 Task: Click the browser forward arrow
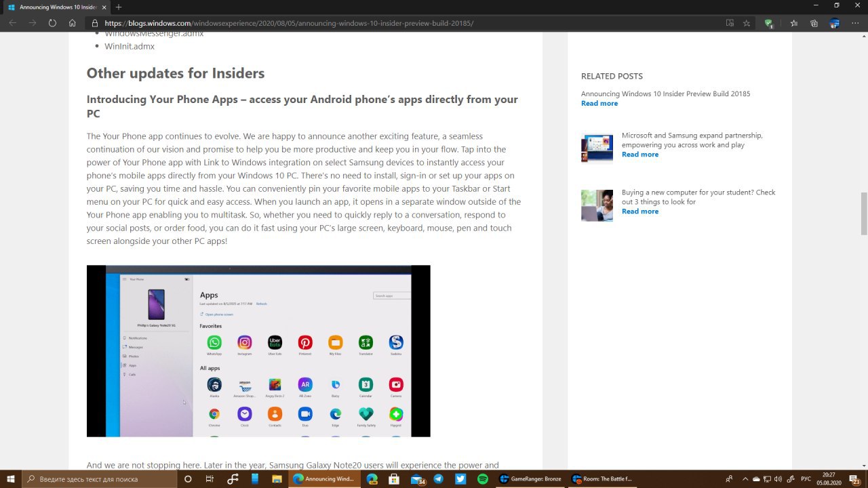point(33,23)
